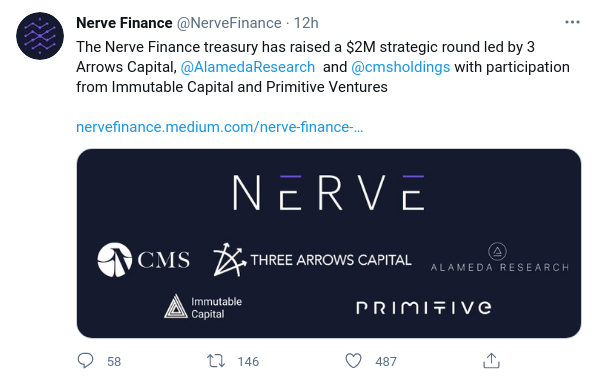
Task: Open the Nerve Finance profile avatar
Action: point(40,36)
